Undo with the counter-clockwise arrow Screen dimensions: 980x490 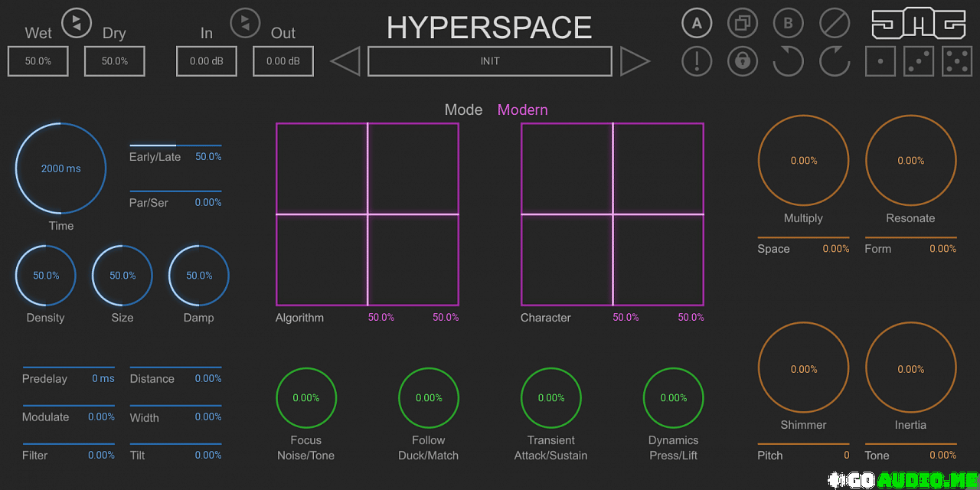point(789,61)
